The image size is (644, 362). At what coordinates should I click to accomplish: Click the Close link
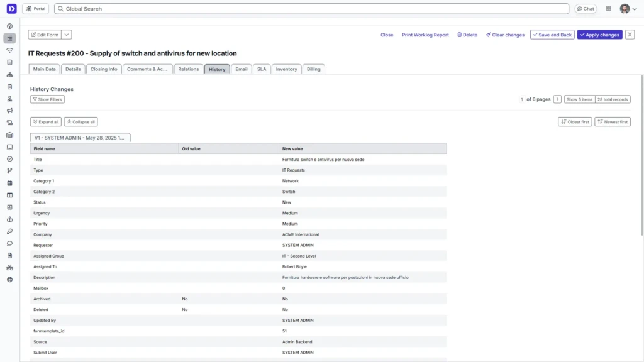pos(387,35)
